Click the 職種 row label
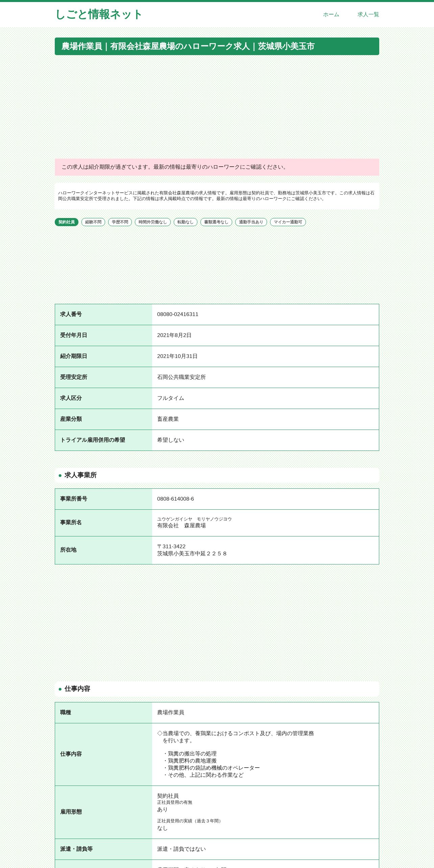Screen dimensions: 434x868 pyautogui.click(x=66, y=713)
